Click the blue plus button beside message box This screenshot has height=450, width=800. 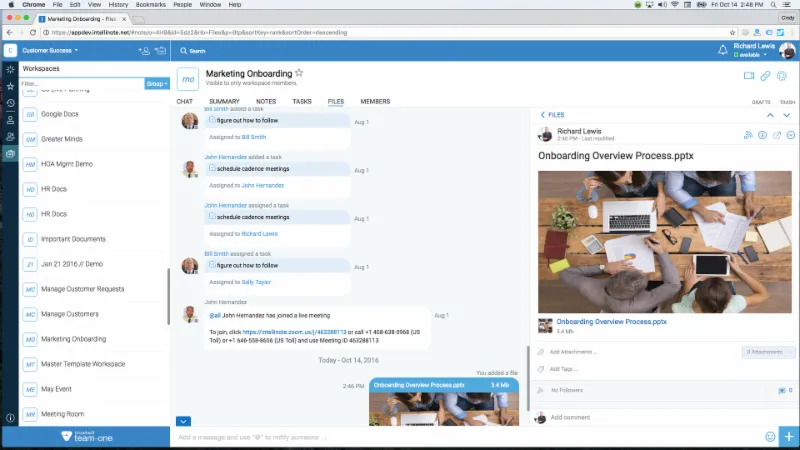pyautogui.click(x=789, y=437)
